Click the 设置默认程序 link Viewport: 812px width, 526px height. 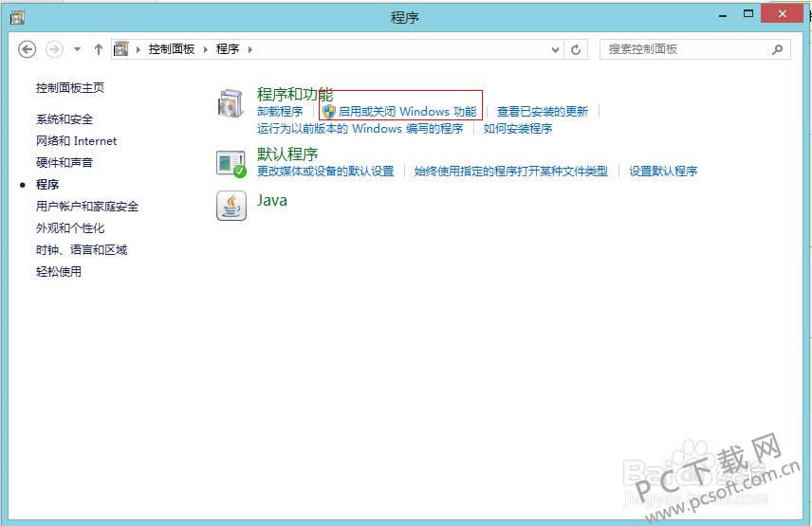tap(663, 172)
